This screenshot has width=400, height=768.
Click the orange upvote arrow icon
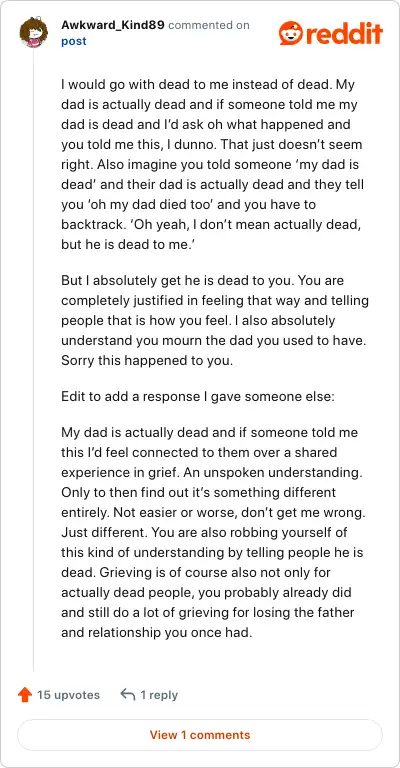click(x=24, y=695)
